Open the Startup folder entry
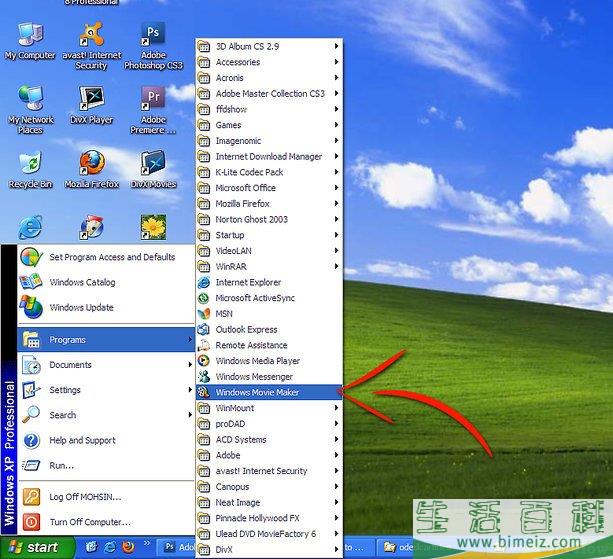Image resolution: width=613 pixels, height=559 pixels. 269,235
